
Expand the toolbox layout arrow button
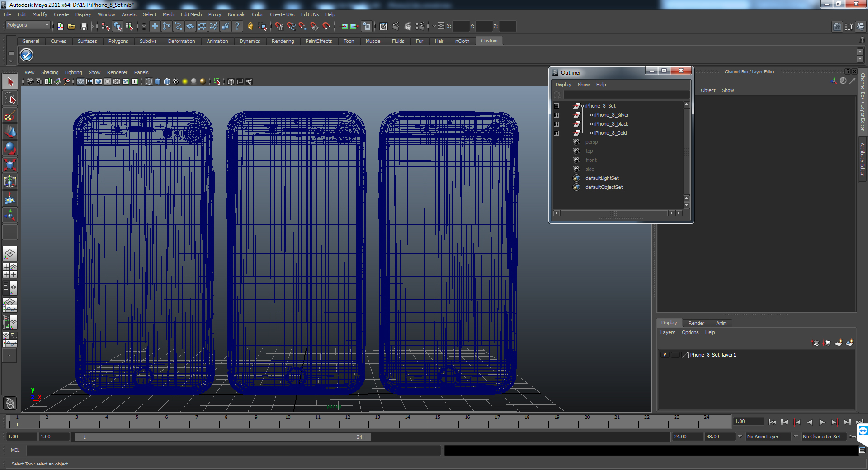[9, 355]
